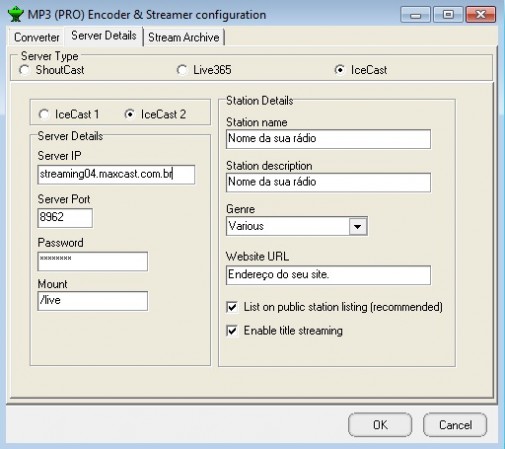Dismiss the dialog with Cancel
The width and height of the screenshot is (505, 449).
(455, 425)
